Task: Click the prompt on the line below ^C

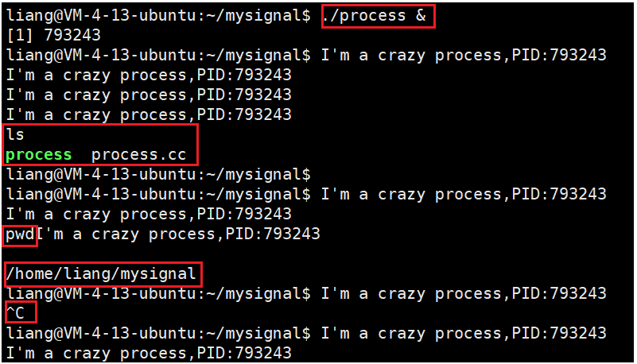Action: (157, 333)
